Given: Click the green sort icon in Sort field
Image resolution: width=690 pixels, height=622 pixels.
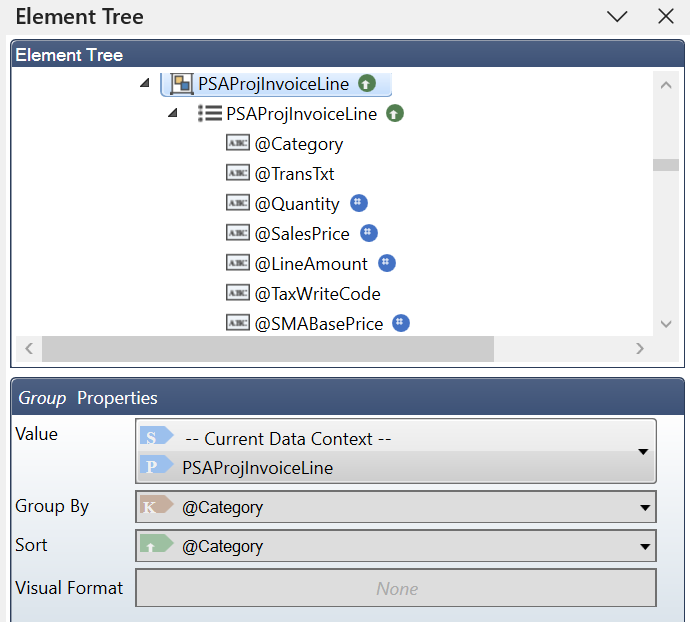Looking at the screenshot, I should pos(154,547).
